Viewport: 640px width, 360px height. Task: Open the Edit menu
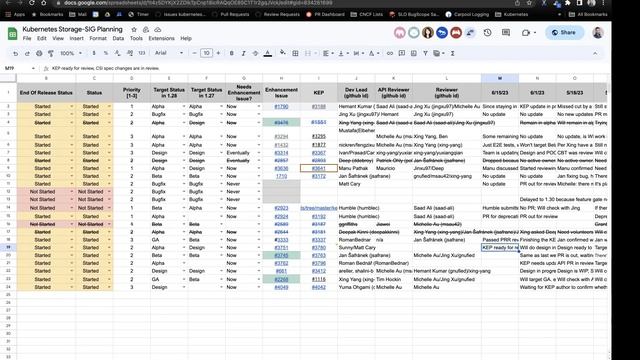42,38
